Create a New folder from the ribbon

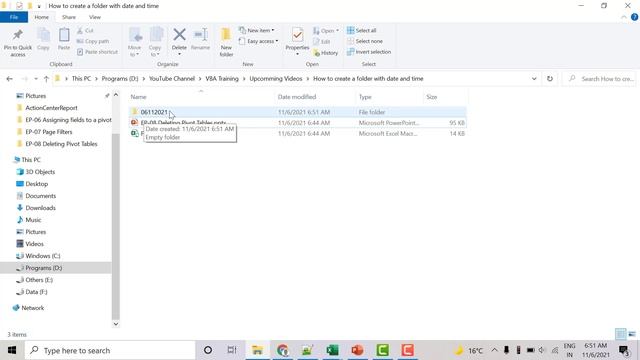[x=226, y=42]
